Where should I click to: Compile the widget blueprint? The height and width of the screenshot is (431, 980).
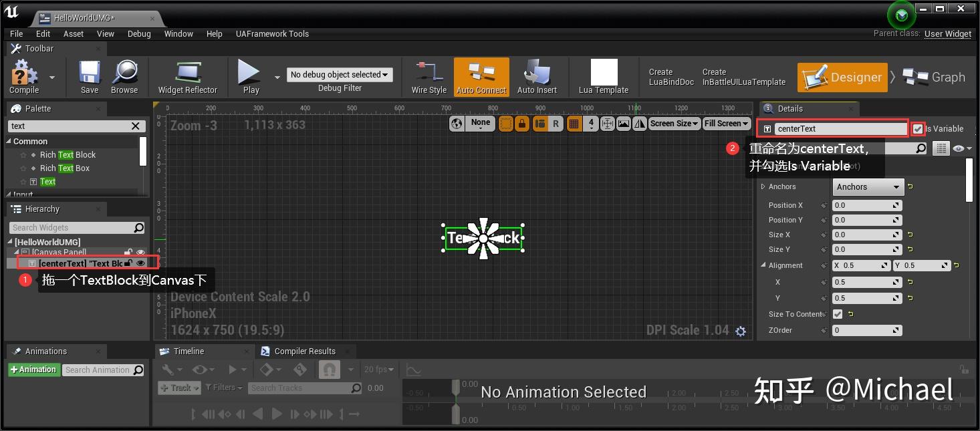click(x=24, y=77)
